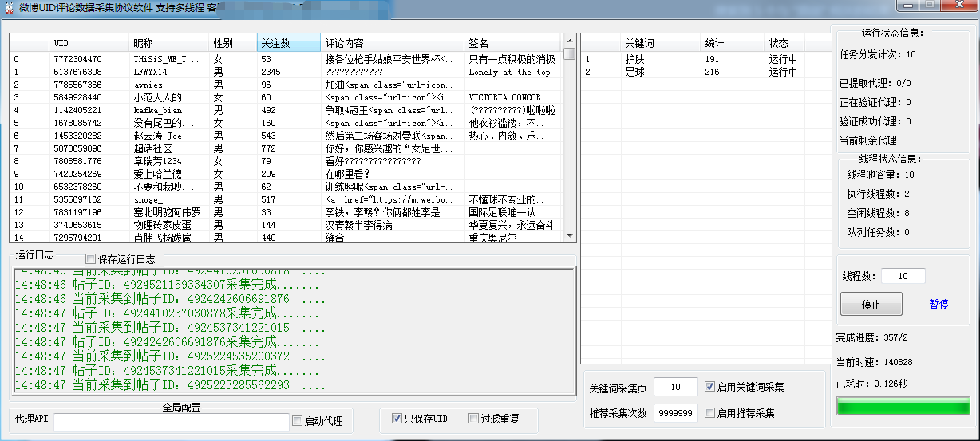Enable the 过滤重复 checkbox
The image size is (980, 441).
474,419
